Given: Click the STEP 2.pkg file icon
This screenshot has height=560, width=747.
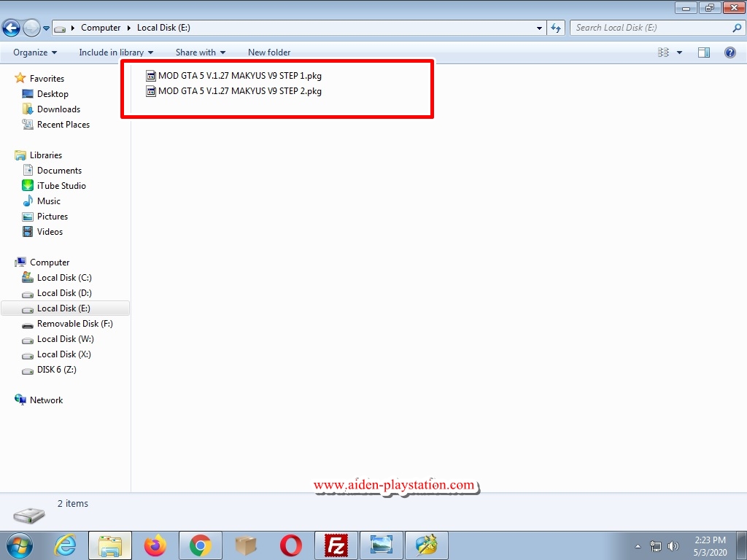Looking at the screenshot, I should click(x=150, y=91).
